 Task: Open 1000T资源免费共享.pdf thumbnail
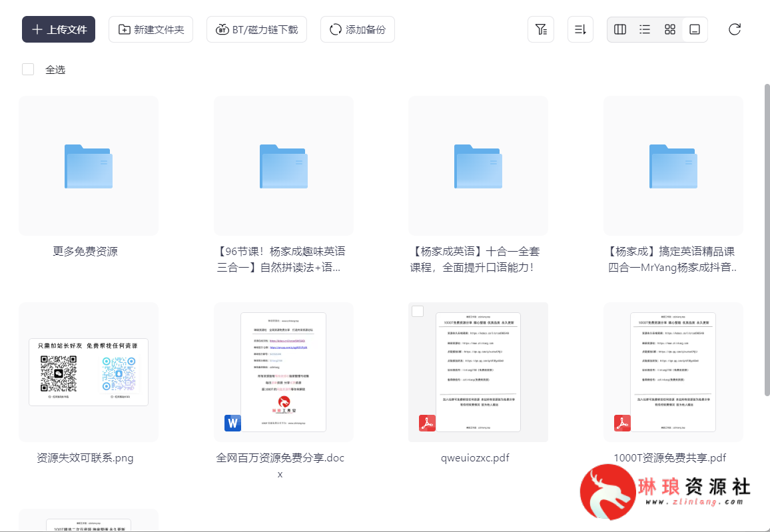click(x=673, y=372)
